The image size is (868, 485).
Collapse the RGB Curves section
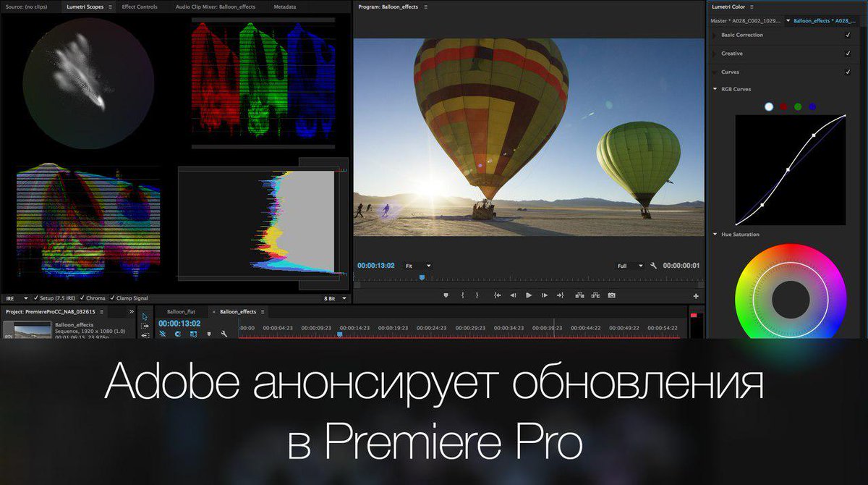point(715,89)
